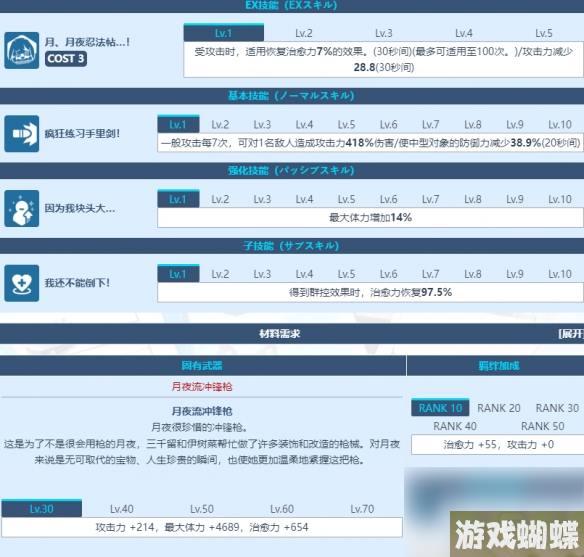This screenshot has width=584, height=557.
Task: Click the sub skill heart recovery icon
Action: coord(22,283)
